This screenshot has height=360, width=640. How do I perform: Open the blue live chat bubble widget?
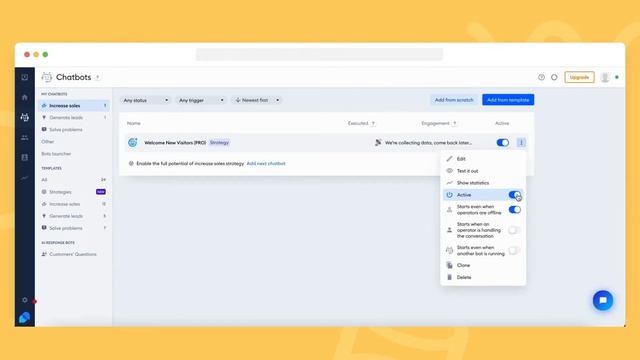tap(603, 300)
